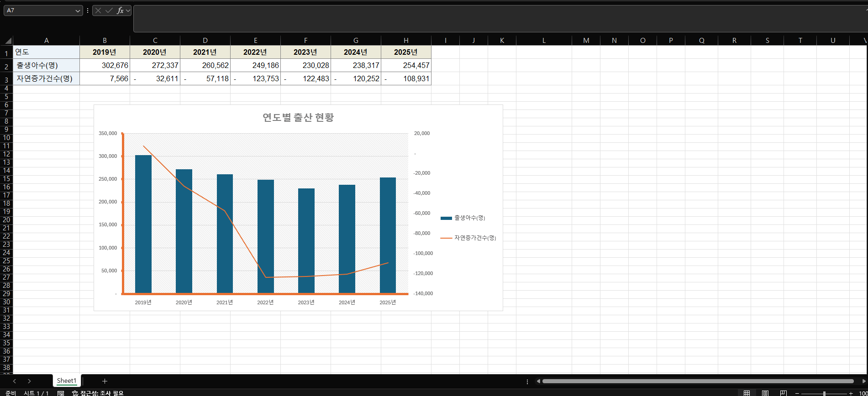Click the Select All corner triangle
Image resolution: width=868 pixels, height=396 pixels.
tap(6, 40)
